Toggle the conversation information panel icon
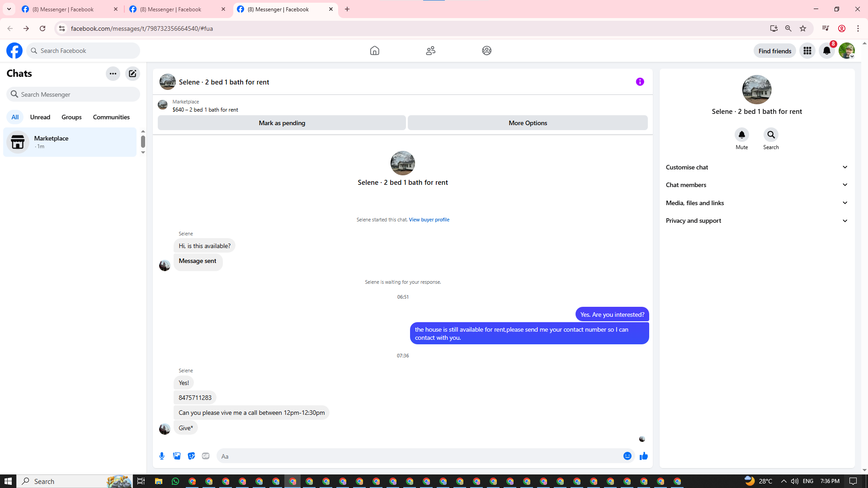This screenshot has height=488, width=868. click(640, 82)
